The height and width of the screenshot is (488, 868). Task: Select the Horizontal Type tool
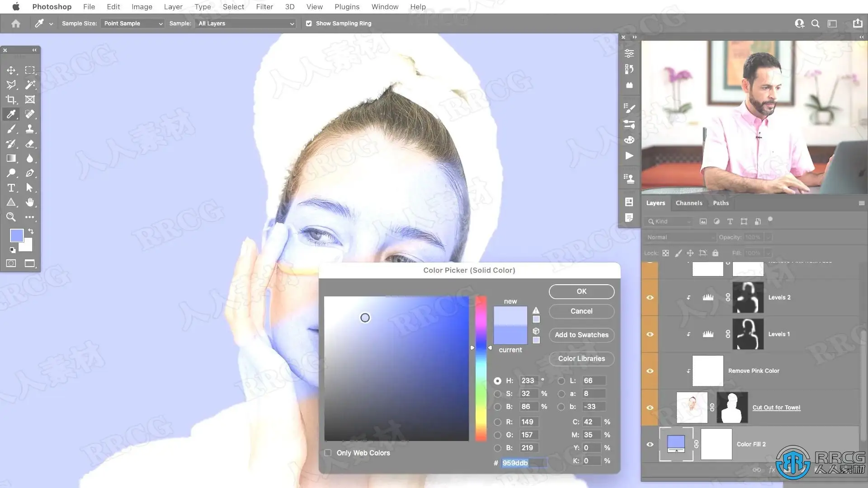(11, 188)
